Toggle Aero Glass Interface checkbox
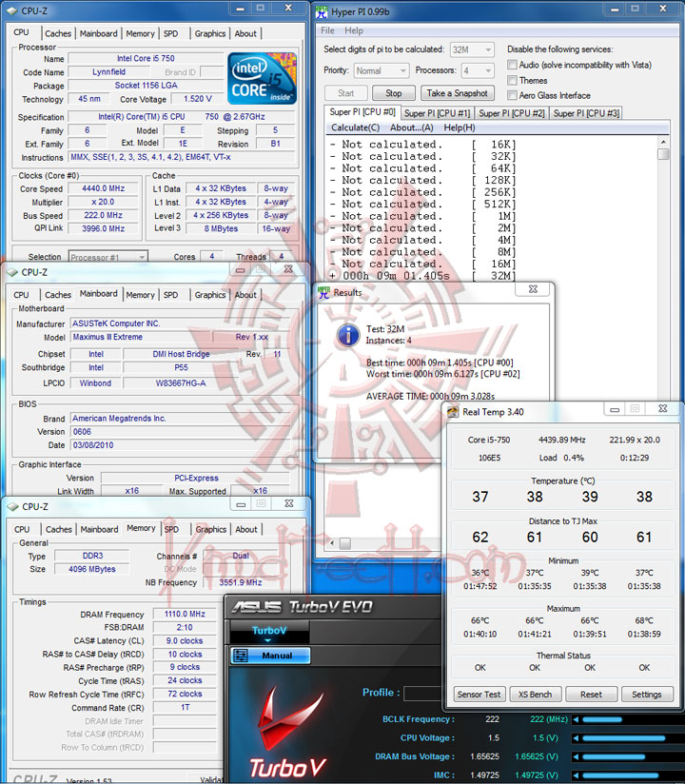The height and width of the screenshot is (784, 685). pos(512,95)
